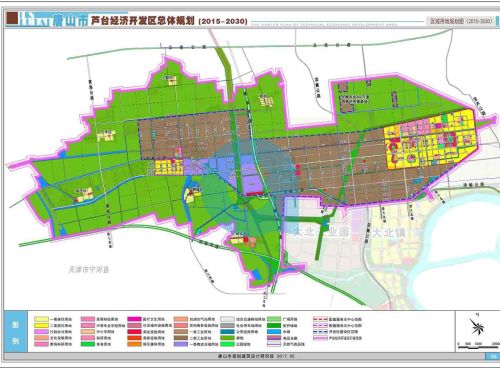Select the bright yellow second residential legend swatch

(41, 325)
